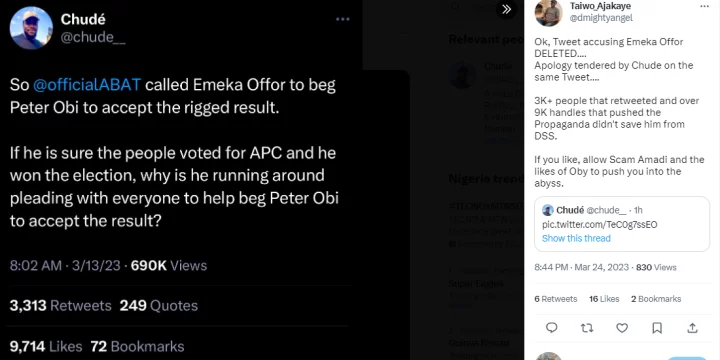Click the @chude__ handle

93,37
